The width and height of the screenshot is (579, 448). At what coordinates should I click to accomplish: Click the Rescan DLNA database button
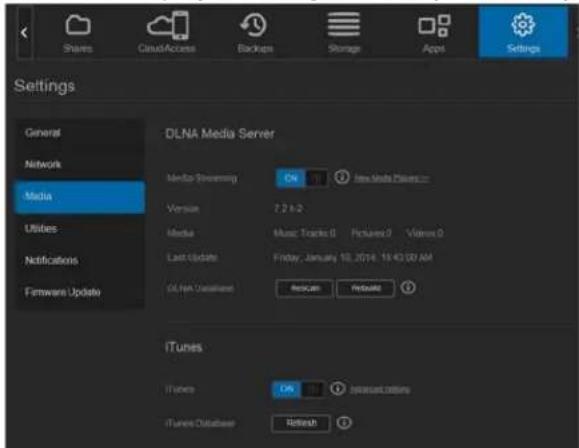(x=305, y=288)
